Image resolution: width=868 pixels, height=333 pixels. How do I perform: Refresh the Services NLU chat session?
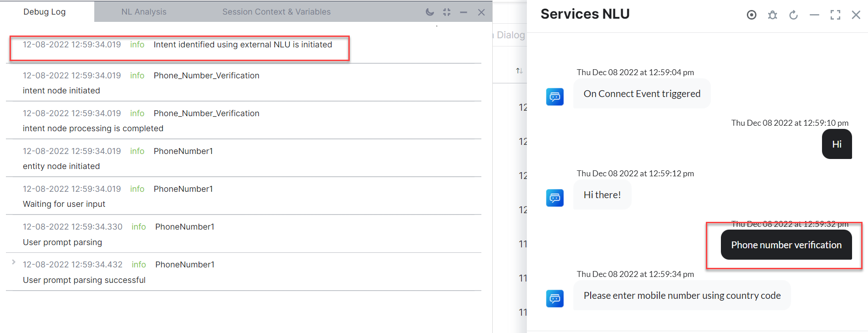coord(793,15)
